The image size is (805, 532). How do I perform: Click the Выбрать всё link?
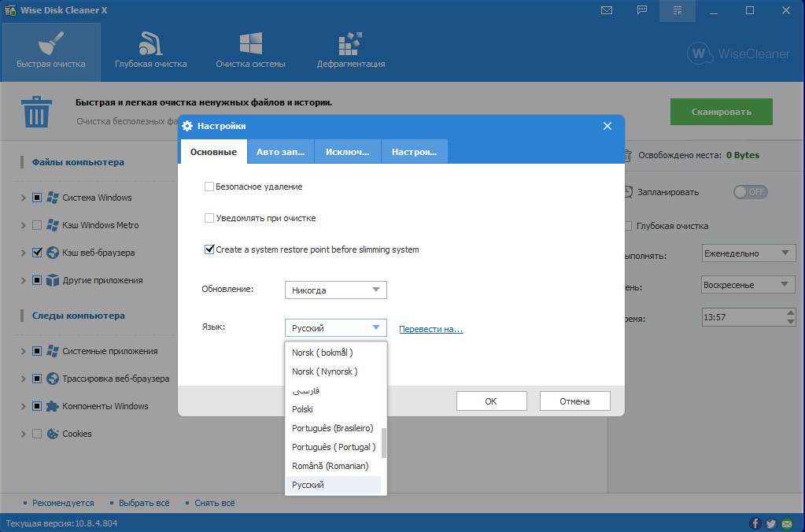pyautogui.click(x=144, y=503)
